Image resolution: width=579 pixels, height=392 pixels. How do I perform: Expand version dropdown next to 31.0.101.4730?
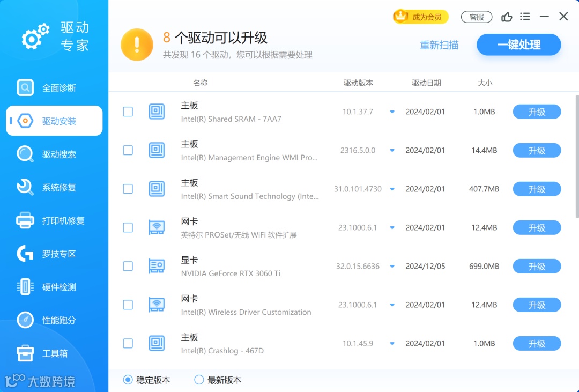(x=392, y=189)
